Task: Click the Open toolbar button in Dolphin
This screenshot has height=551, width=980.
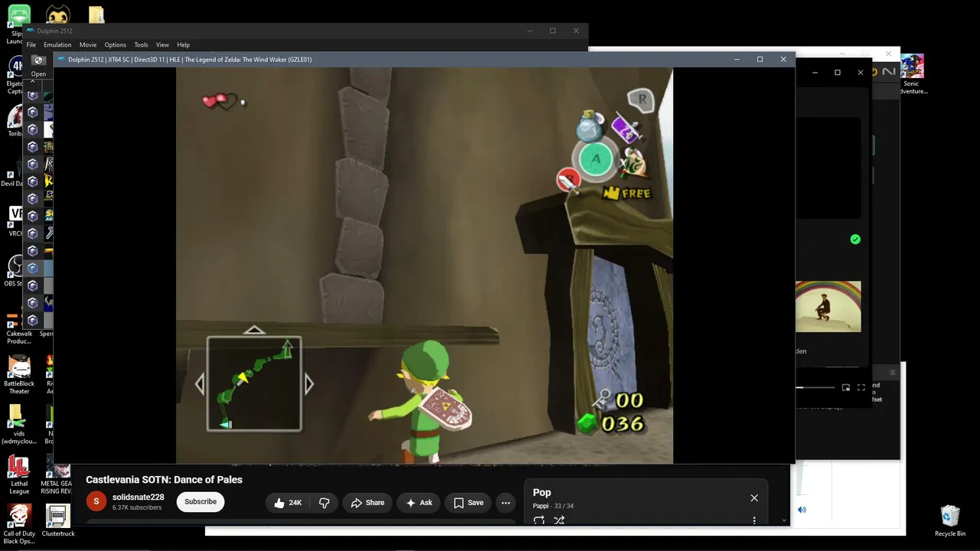Action: point(38,66)
